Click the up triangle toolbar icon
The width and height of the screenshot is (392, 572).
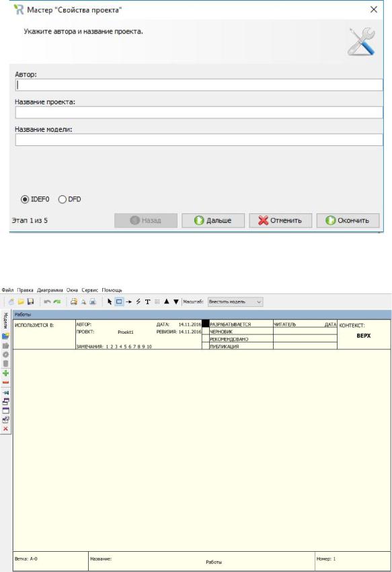click(x=167, y=301)
